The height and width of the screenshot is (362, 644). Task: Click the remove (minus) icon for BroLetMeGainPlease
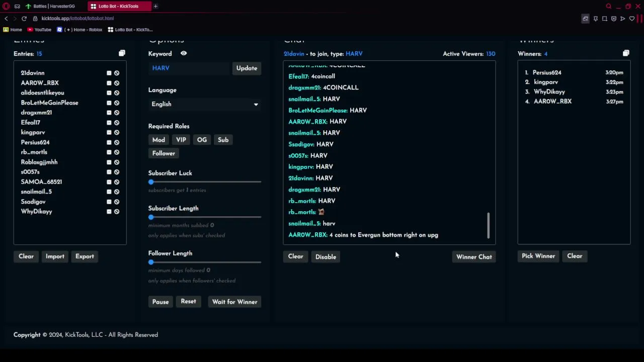coord(109,103)
